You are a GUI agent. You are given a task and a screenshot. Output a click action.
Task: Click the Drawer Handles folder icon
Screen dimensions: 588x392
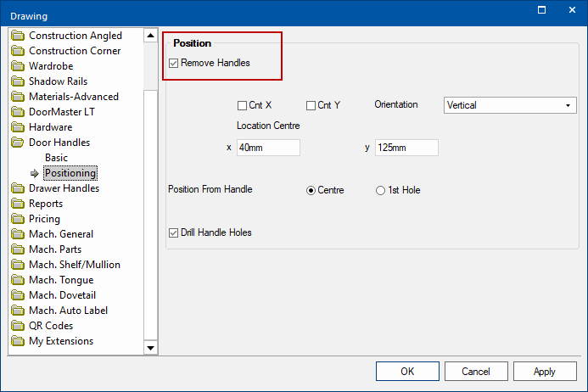19,188
